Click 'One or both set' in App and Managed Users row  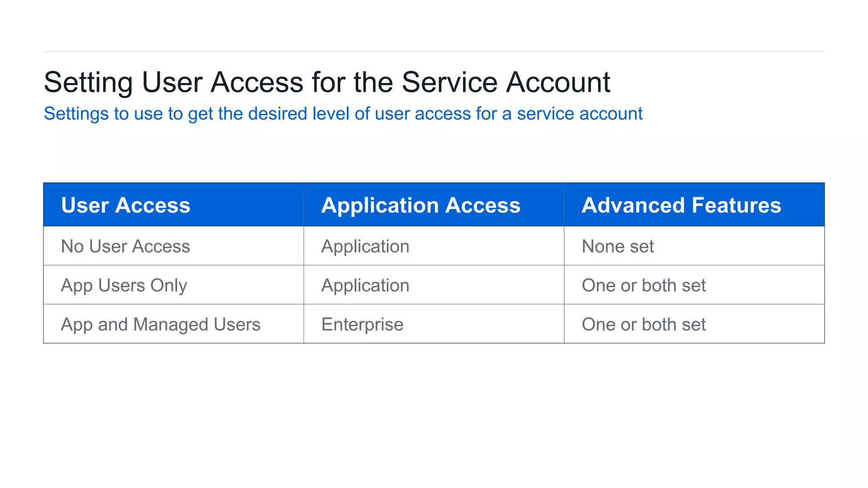click(x=694, y=324)
